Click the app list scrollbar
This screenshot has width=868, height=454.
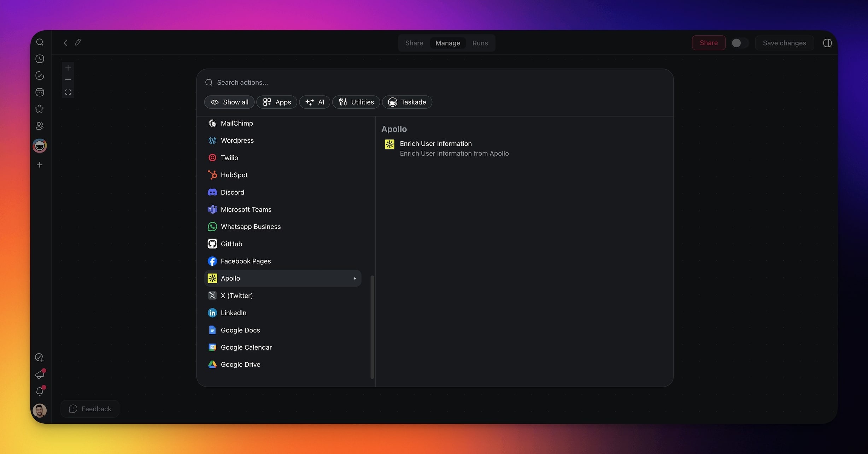click(372, 327)
